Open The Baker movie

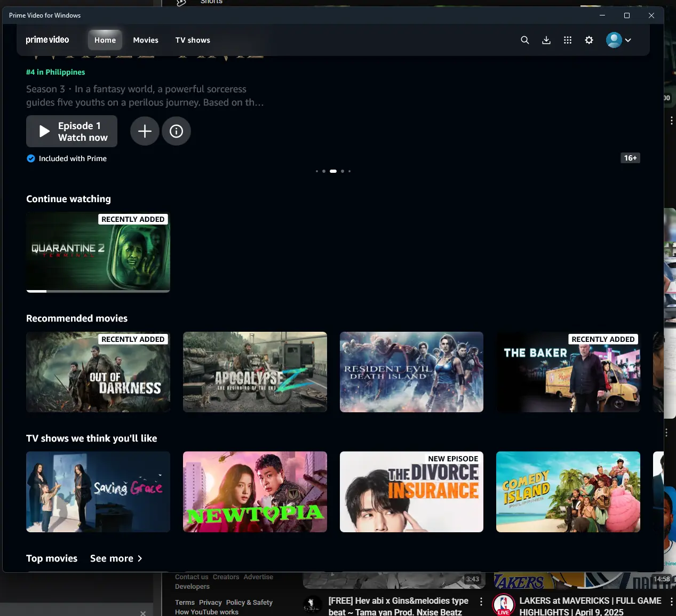(x=568, y=372)
